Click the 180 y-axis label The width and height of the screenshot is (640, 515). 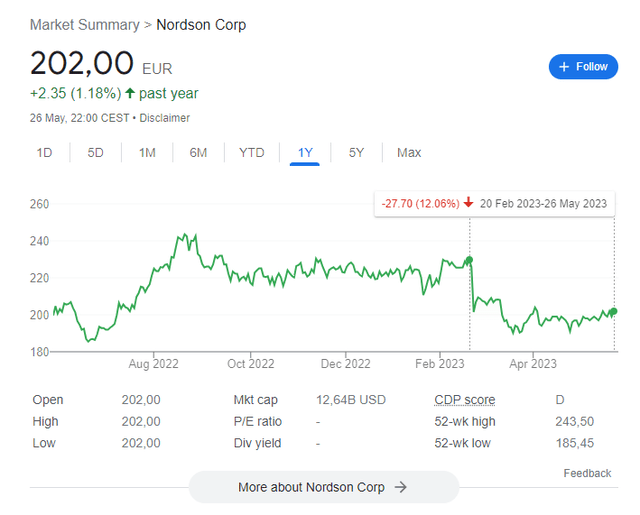coord(39,352)
